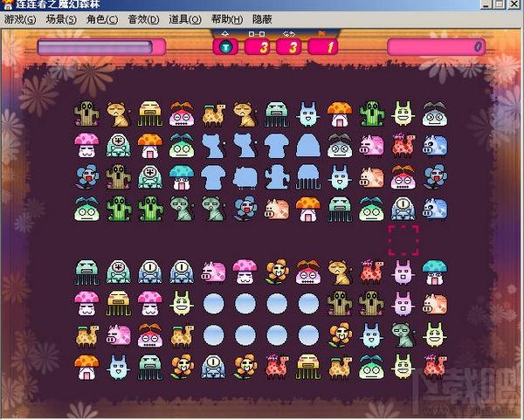Open the 角色(C) menu
The image size is (524, 420).
pyautogui.click(x=102, y=20)
